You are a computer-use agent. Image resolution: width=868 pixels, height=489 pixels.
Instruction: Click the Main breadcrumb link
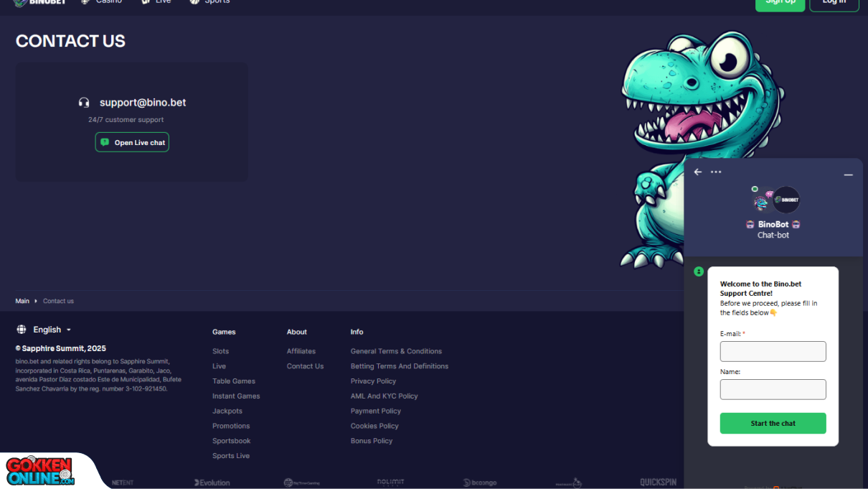coord(22,301)
